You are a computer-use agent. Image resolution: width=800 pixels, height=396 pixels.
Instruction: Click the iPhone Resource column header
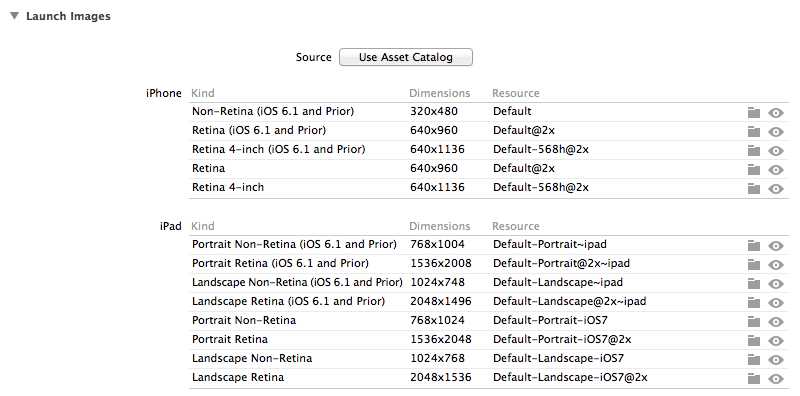(x=515, y=93)
